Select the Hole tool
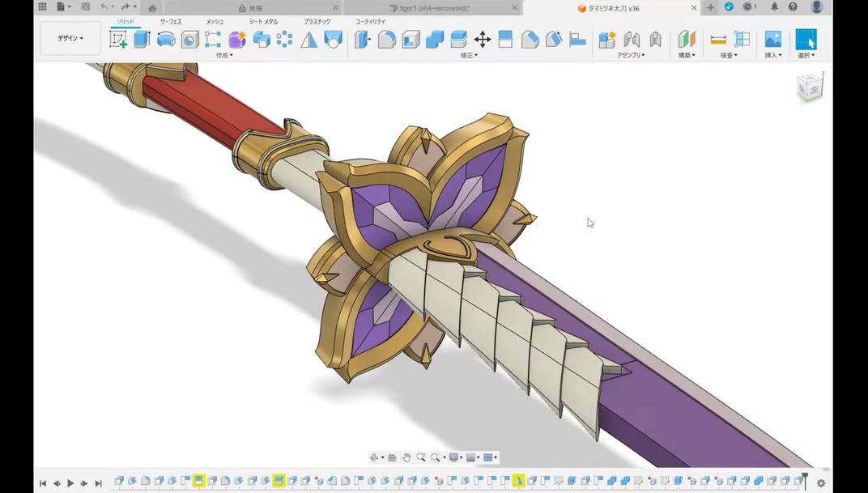Image resolution: width=868 pixels, height=493 pixels. [189, 40]
